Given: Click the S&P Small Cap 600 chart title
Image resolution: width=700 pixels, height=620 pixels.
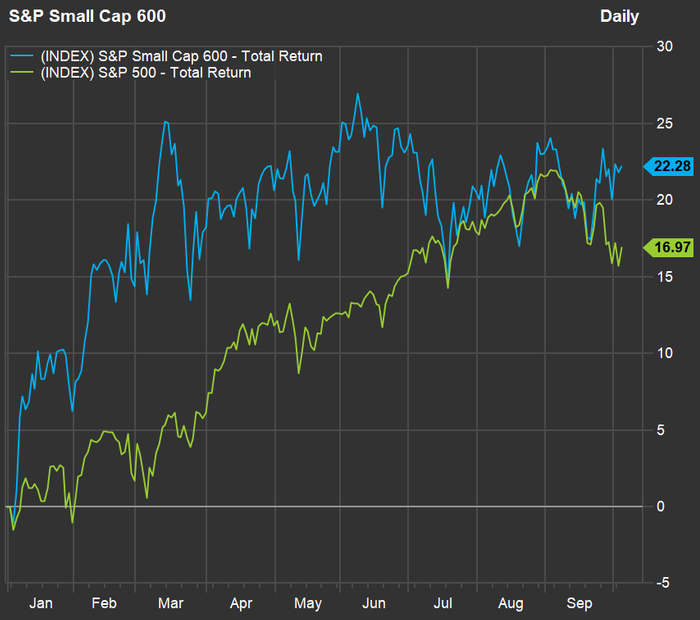Looking at the screenshot, I should (x=88, y=17).
